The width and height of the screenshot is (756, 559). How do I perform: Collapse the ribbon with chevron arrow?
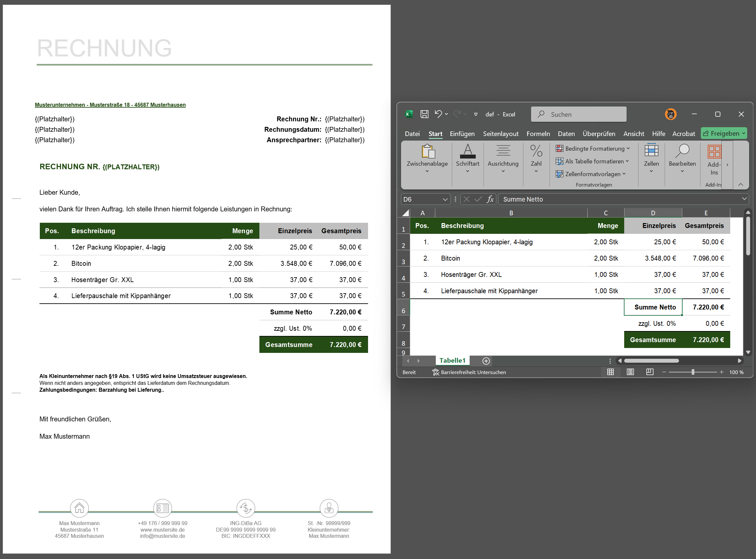tap(740, 184)
